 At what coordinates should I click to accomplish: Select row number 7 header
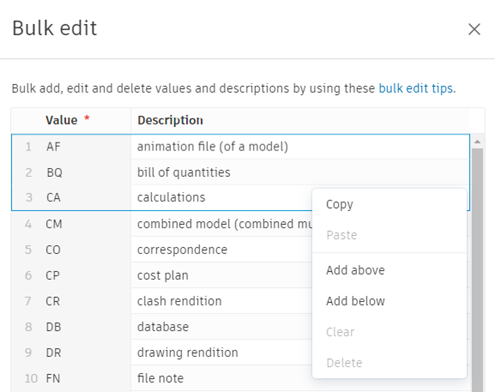pyautogui.click(x=28, y=301)
